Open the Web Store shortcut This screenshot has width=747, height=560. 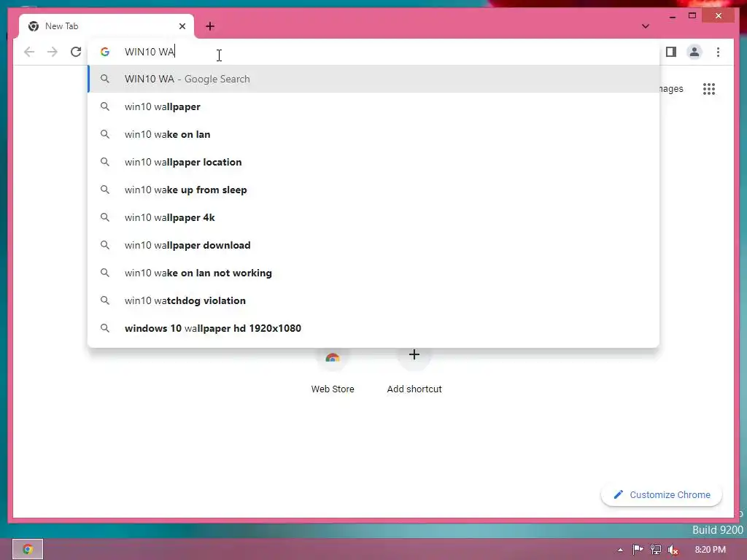[333, 371]
